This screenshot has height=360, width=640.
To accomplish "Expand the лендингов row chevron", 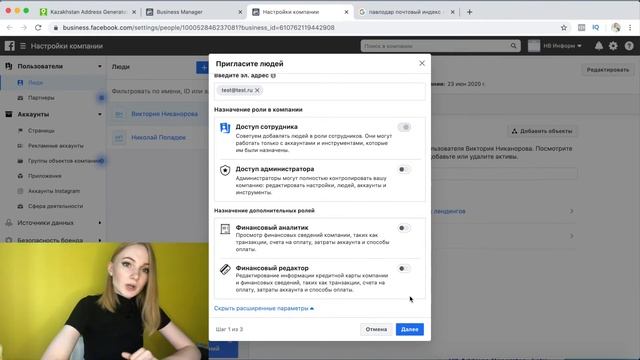I will tap(571, 211).
